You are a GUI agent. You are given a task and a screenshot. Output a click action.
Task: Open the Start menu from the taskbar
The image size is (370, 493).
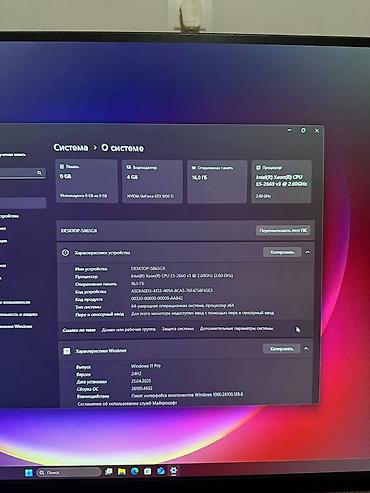tap(29, 472)
